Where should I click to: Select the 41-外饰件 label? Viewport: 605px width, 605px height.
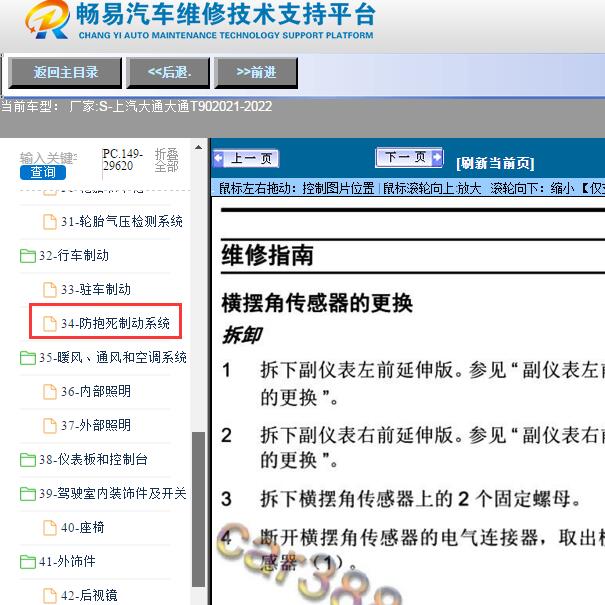click(67, 561)
